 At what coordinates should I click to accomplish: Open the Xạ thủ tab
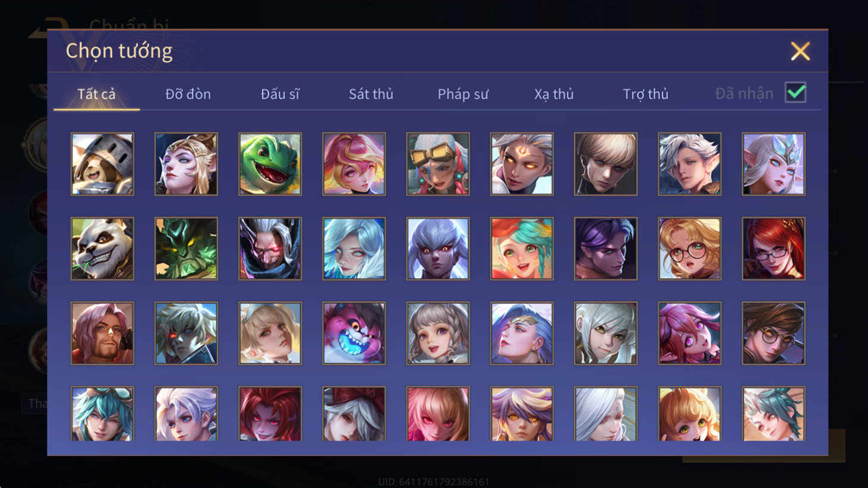pos(554,94)
